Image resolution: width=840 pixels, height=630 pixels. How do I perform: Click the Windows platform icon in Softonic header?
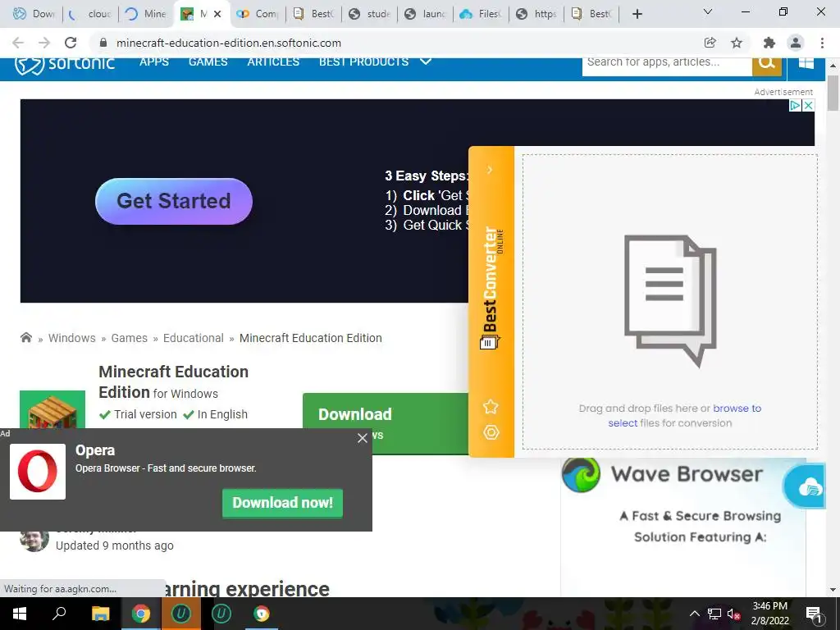(806, 63)
